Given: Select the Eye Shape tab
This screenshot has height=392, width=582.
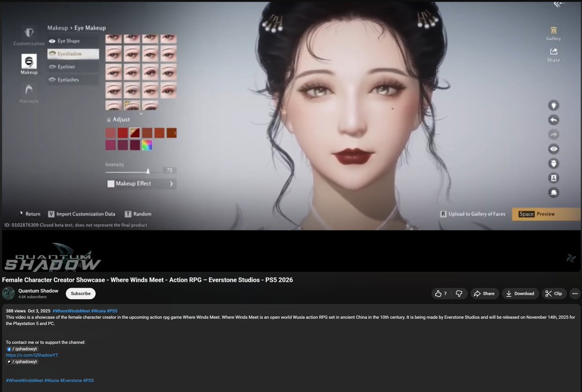Looking at the screenshot, I should (x=73, y=41).
